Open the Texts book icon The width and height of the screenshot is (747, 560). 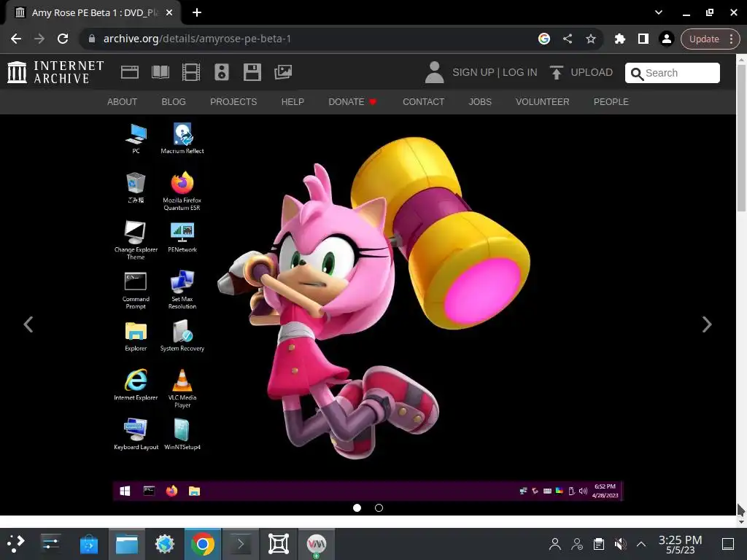pos(160,72)
